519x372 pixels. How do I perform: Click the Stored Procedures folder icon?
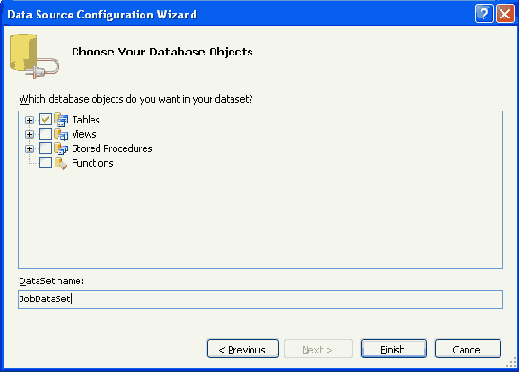click(61, 149)
